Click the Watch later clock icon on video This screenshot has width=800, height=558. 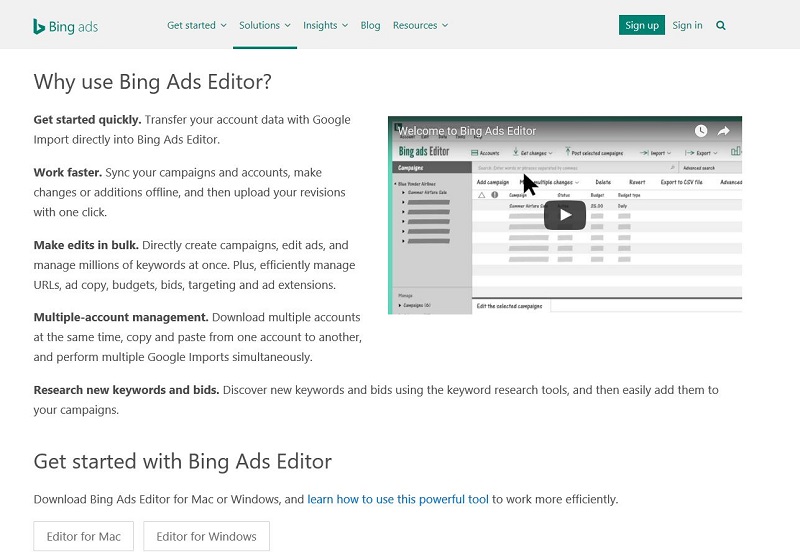click(x=701, y=131)
